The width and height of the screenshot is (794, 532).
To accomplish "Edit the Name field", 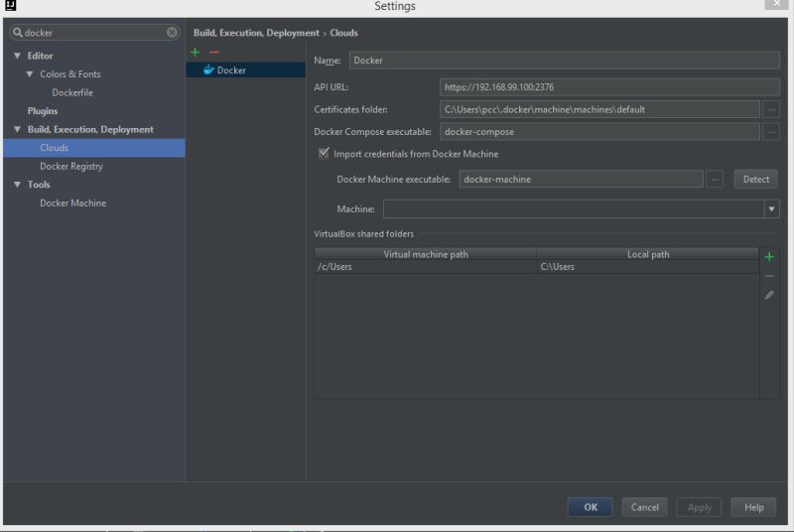I will tap(564, 61).
